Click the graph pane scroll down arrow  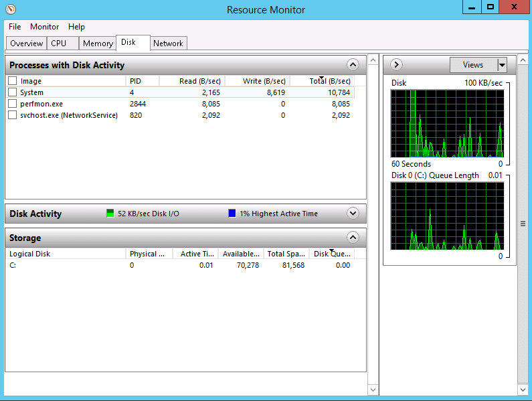523,390
